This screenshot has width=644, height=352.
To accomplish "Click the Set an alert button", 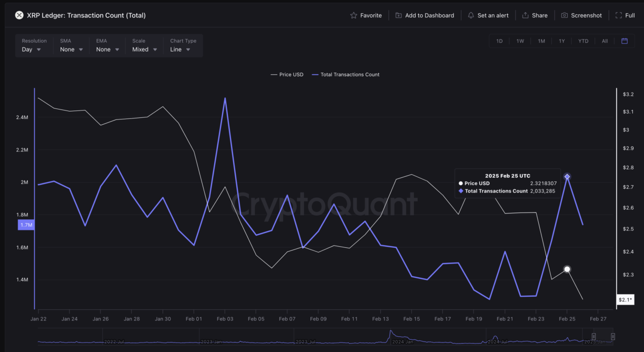I will click(488, 15).
